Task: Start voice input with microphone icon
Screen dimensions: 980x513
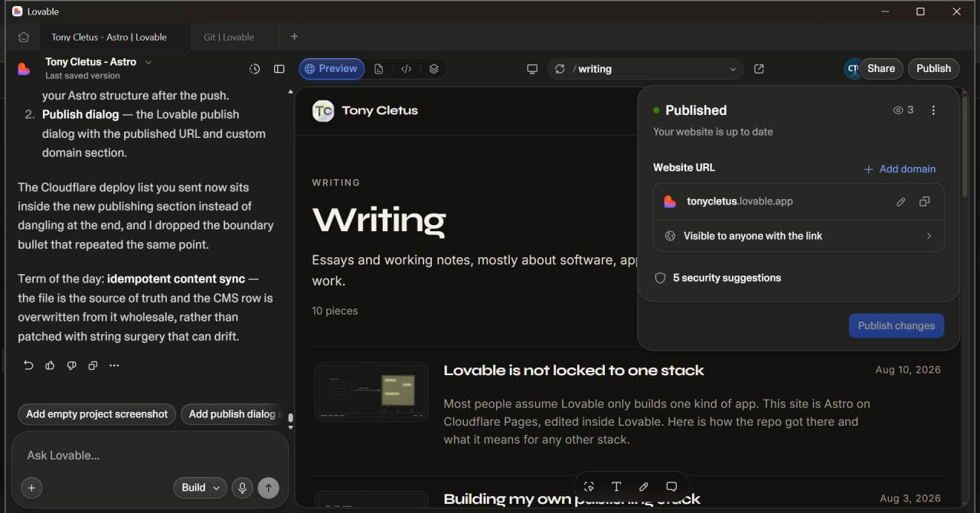Action: click(243, 488)
